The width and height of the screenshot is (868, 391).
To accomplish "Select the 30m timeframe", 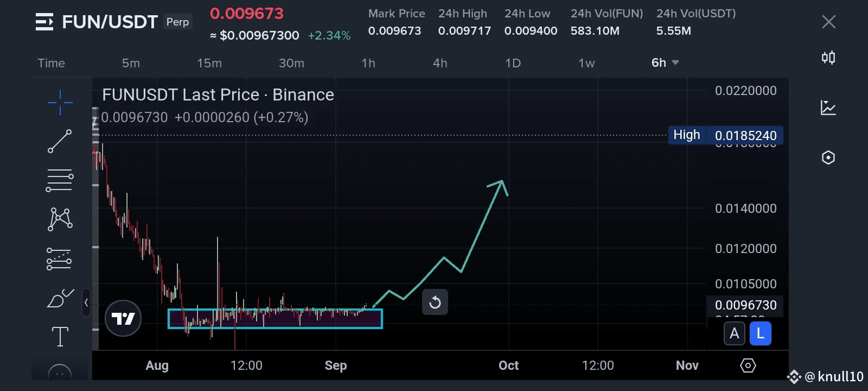I will pos(291,63).
